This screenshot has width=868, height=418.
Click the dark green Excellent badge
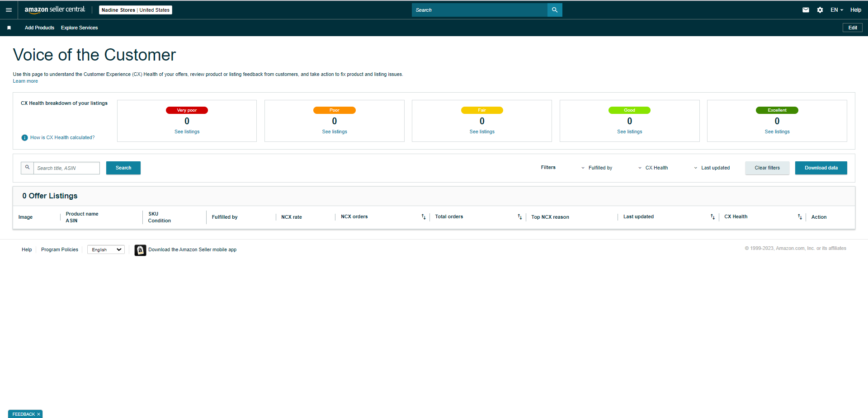pos(777,110)
